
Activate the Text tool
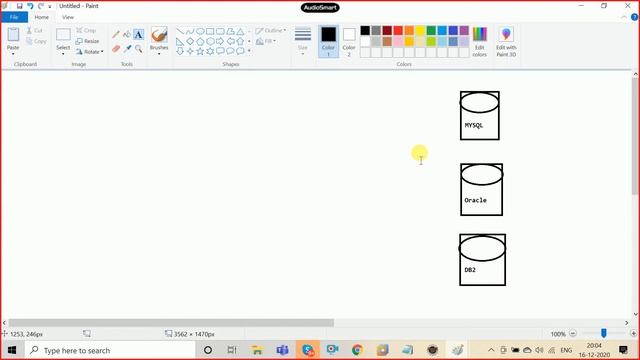click(138, 35)
